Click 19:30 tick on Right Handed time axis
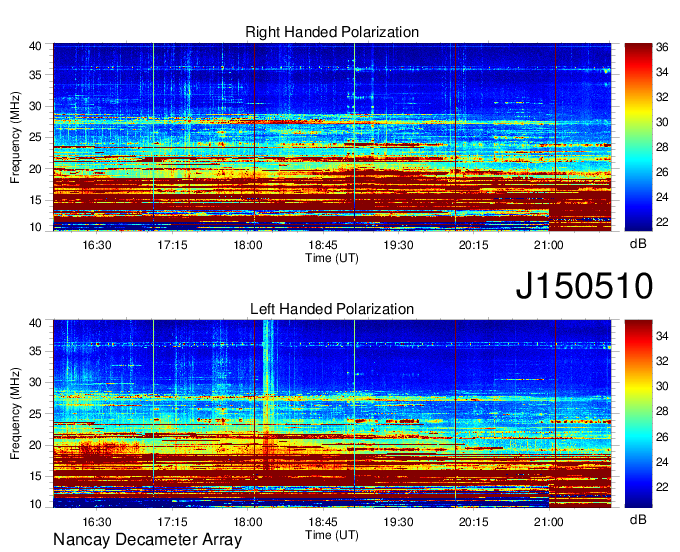This screenshot has height=552, width=680. (398, 245)
